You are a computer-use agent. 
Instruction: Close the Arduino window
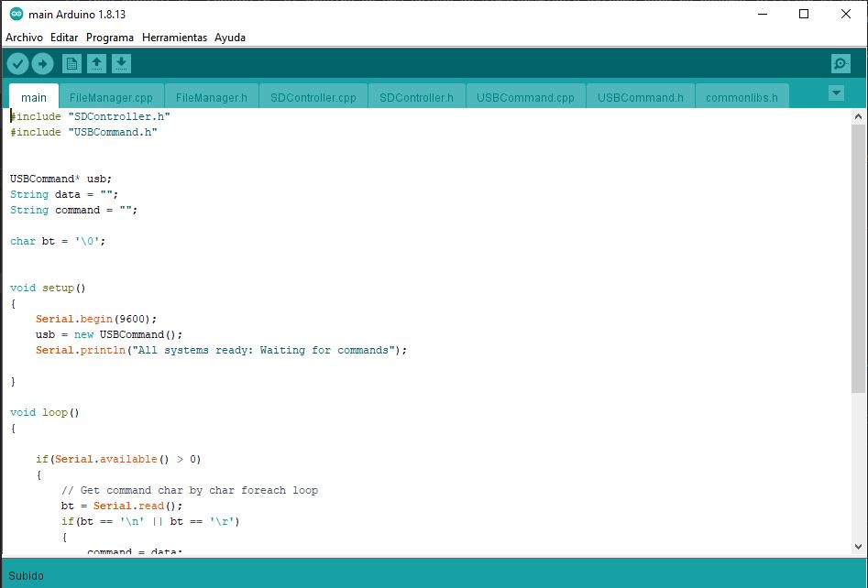tap(846, 15)
